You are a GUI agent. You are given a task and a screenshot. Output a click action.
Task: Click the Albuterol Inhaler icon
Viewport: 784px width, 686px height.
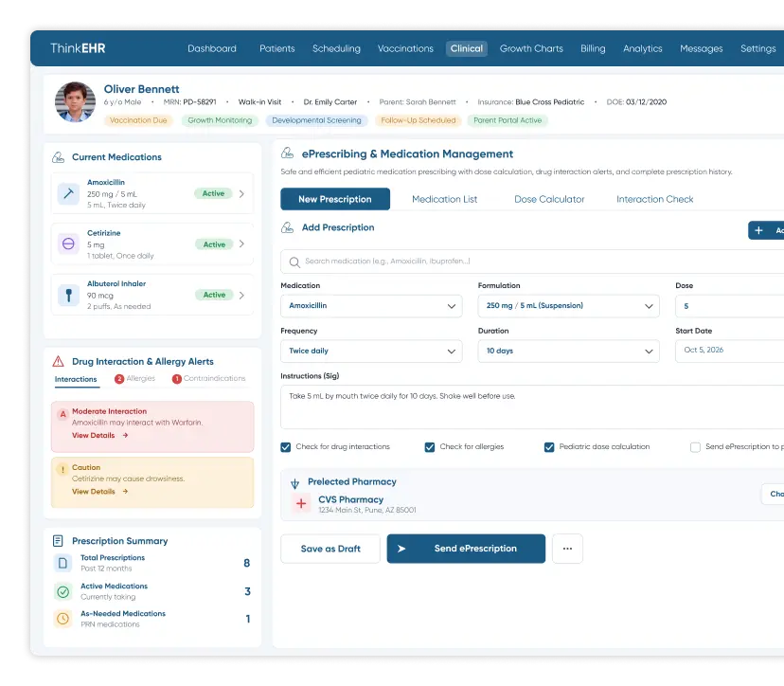click(68, 296)
